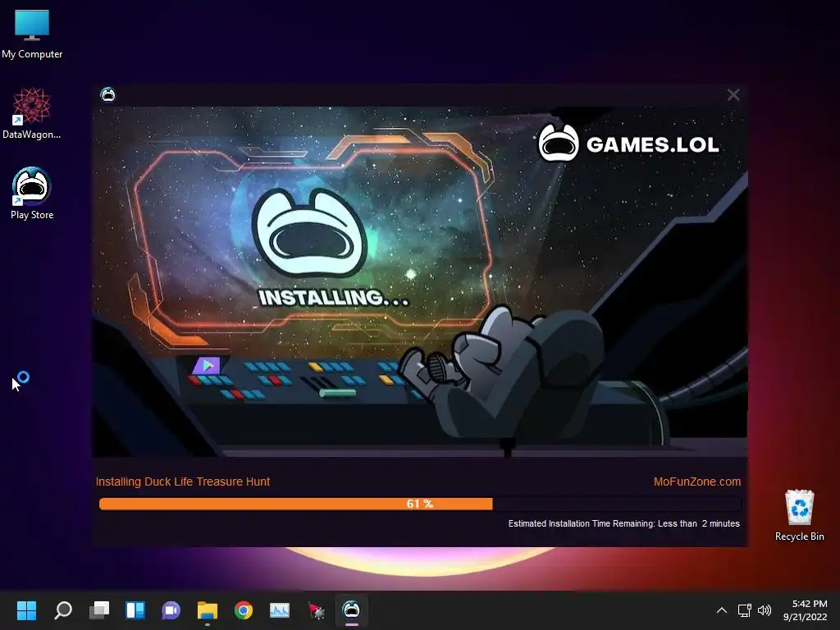Launch Google Chrome from the taskbar

tap(243, 610)
